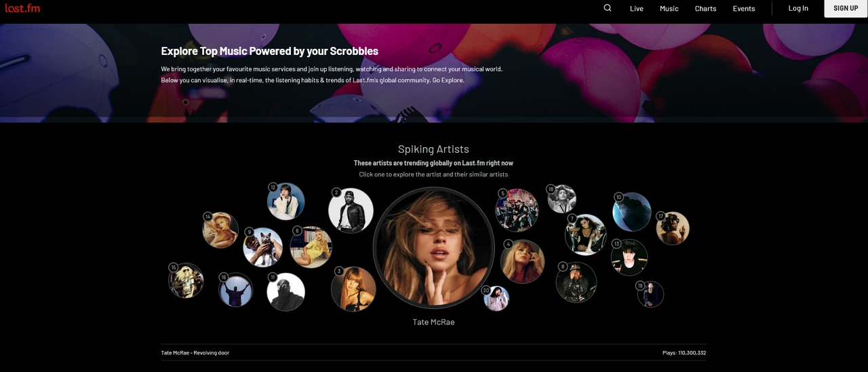Select spiking artist bubble number 17
The height and width of the screenshot is (372, 868).
(672, 228)
